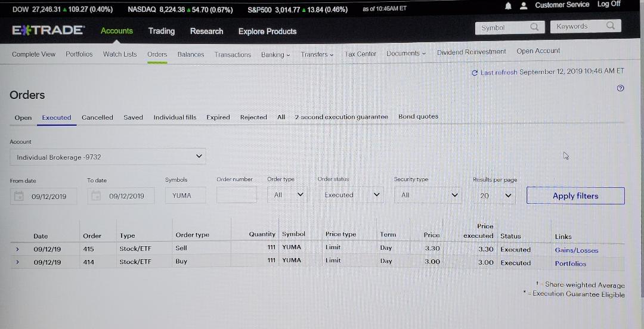Viewport: 644px width, 329px height.
Task: Click the Sell cell of order 415
Action: point(181,248)
